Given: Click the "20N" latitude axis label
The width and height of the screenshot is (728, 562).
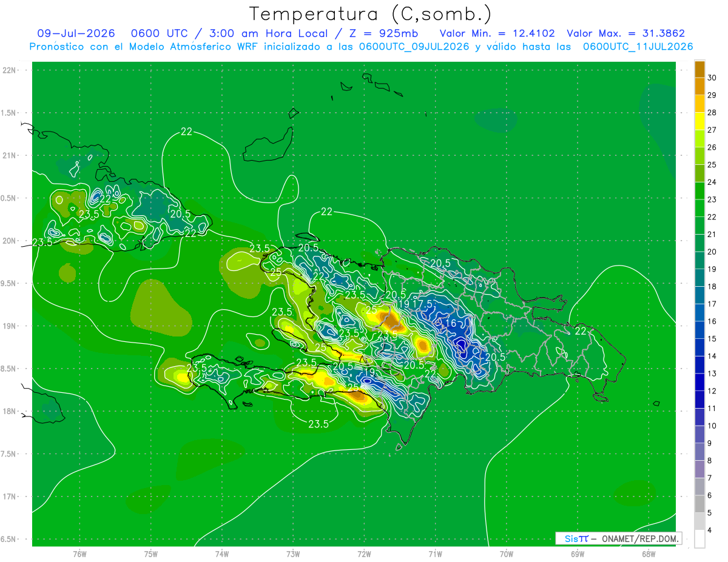Looking at the screenshot, I should click(x=9, y=241).
